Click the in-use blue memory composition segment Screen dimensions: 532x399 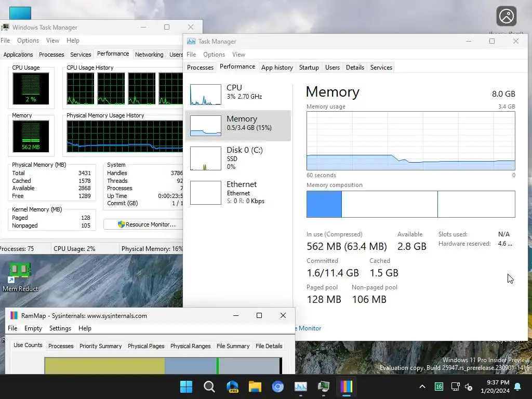[324, 204]
